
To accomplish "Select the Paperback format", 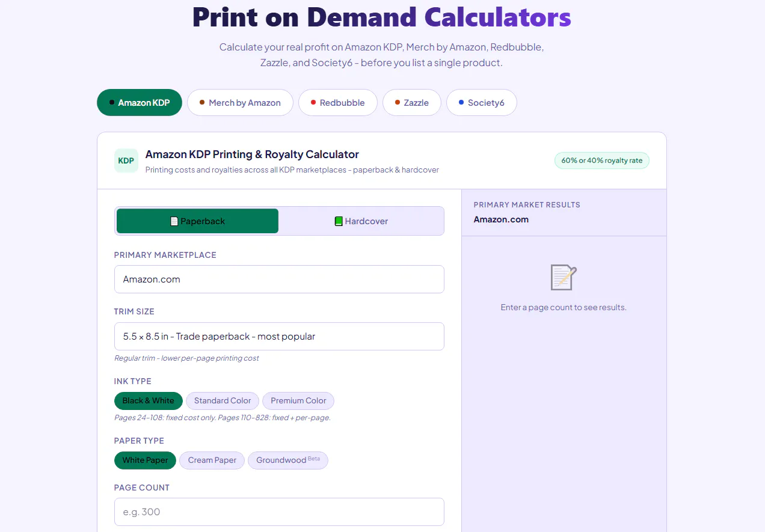I will click(197, 221).
